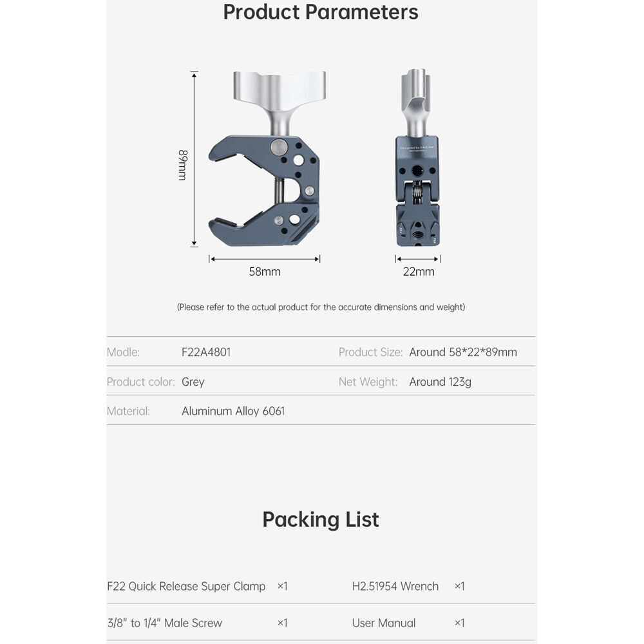Click the Modle field label
Image resolution: width=644 pixels, height=644 pixels.
(x=123, y=352)
